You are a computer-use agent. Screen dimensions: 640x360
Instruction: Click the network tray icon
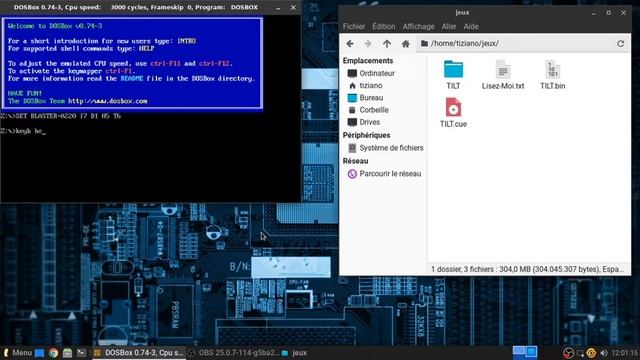580,353
